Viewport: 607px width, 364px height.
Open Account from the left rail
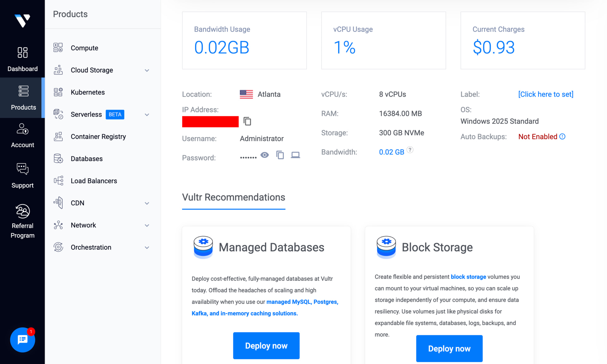[22, 136]
